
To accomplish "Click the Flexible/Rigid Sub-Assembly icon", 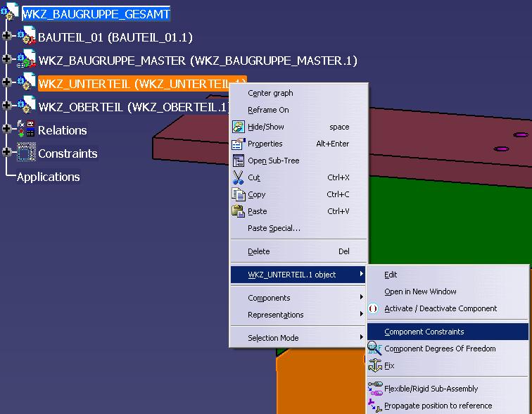I will click(375, 389).
